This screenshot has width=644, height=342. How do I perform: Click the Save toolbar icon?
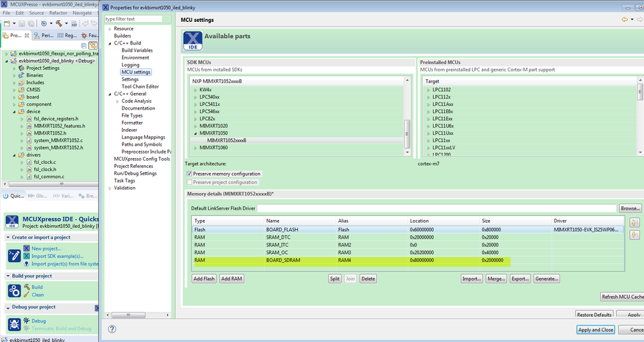pyautogui.click(x=22, y=23)
